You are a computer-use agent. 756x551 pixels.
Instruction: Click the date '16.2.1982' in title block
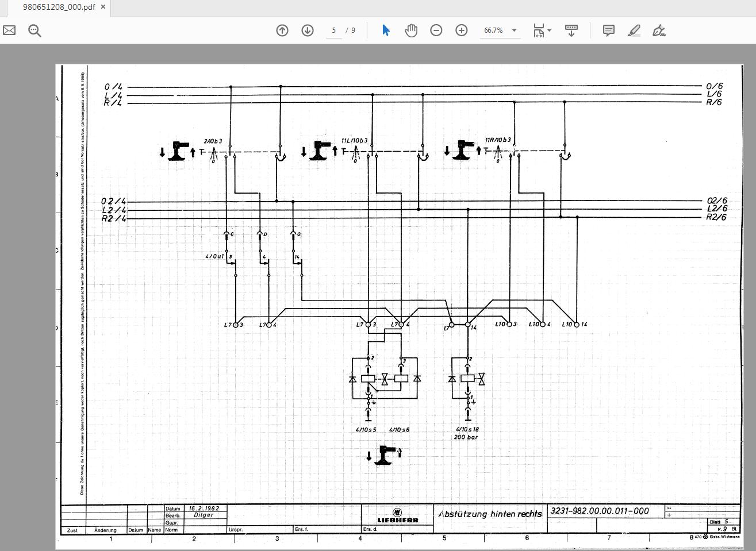[204, 508]
